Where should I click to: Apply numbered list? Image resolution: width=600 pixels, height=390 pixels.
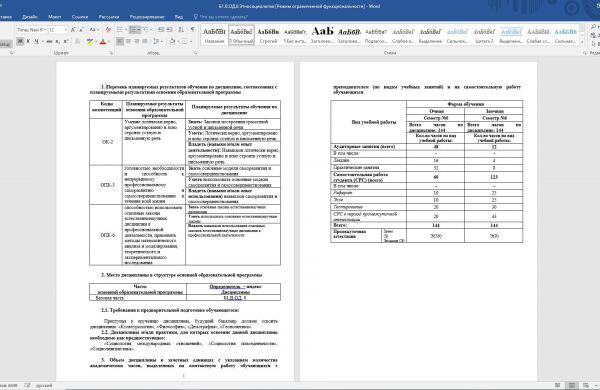coord(133,29)
